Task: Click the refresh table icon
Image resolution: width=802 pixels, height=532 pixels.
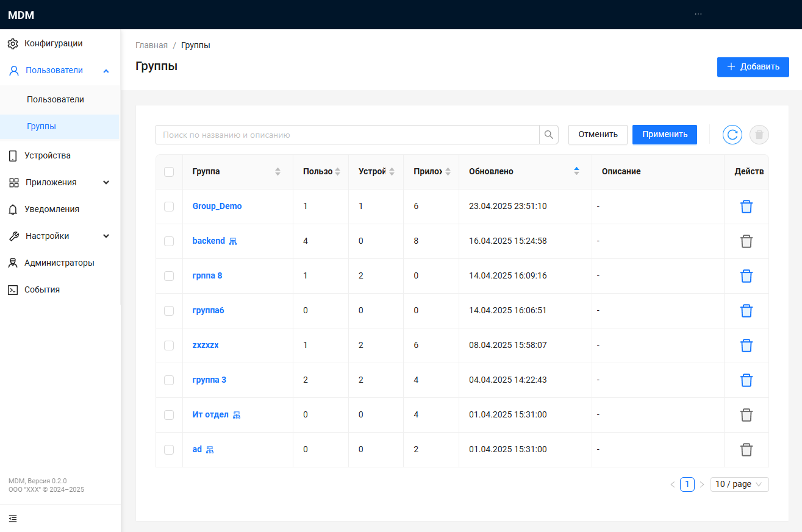Action: point(732,135)
